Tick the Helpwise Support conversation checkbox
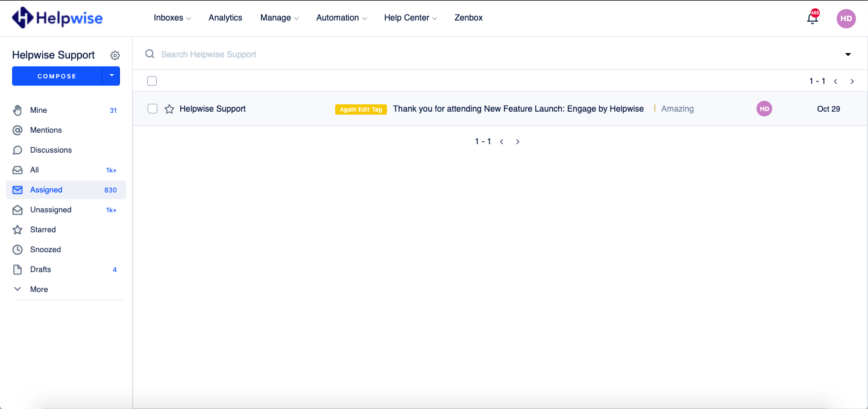The height and width of the screenshot is (409, 868). [153, 109]
